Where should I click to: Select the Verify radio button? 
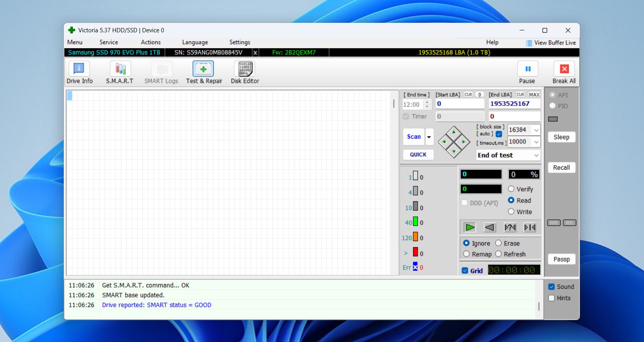click(x=511, y=189)
